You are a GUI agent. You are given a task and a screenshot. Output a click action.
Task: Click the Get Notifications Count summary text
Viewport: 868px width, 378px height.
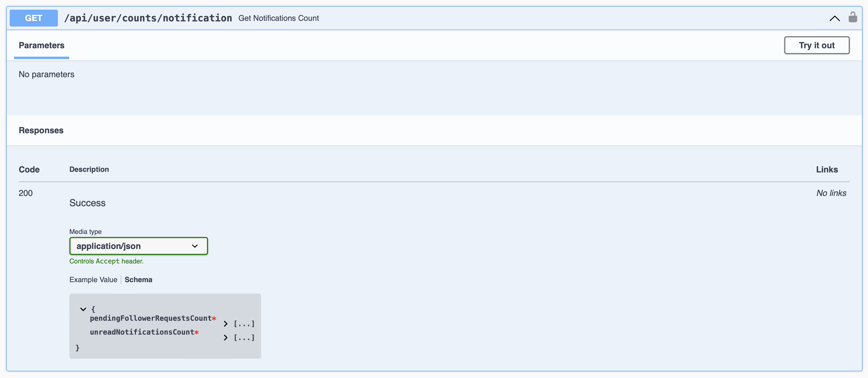278,18
